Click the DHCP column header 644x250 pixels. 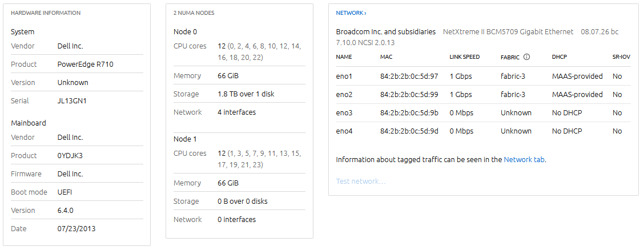coord(559,57)
